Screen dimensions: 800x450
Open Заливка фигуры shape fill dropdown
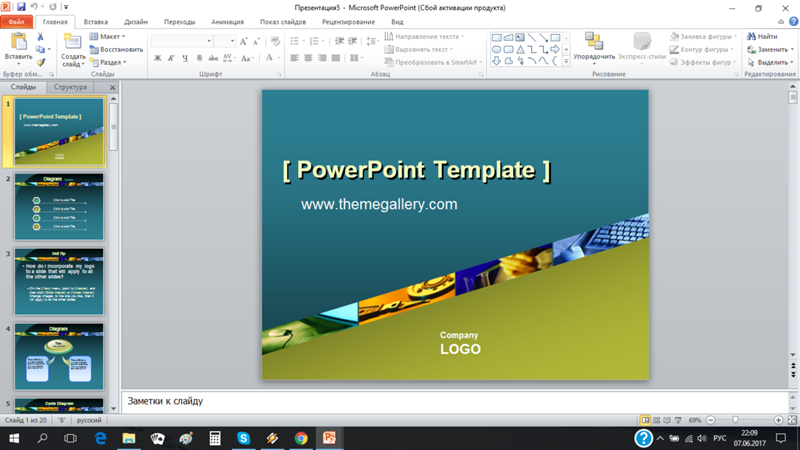[704, 37]
